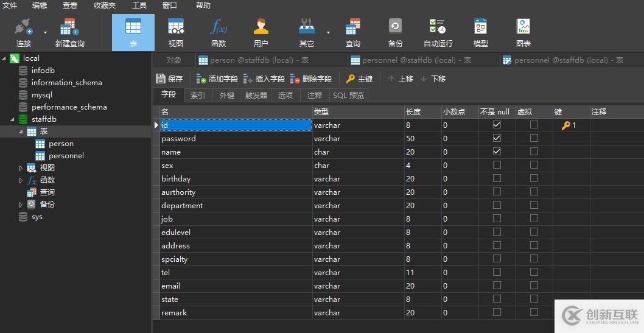This screenshot has width=644, height=333.
Task: Open the 备份 backup toolbar icon
Action: click(x=395, y=32)
